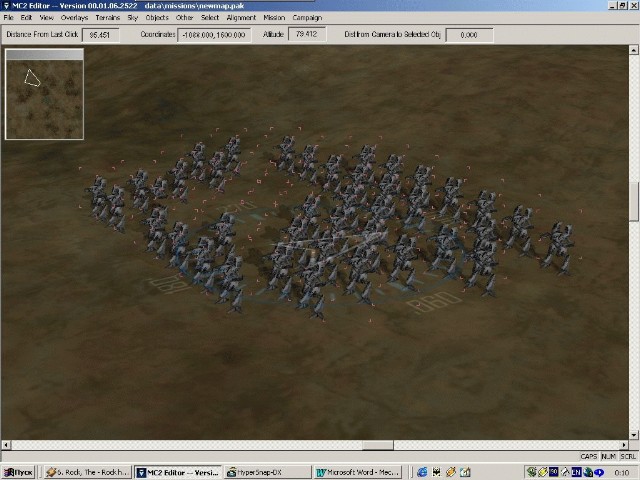
Task: Click the MC2 Editor title bar icon
Action: tap(6, 5)
